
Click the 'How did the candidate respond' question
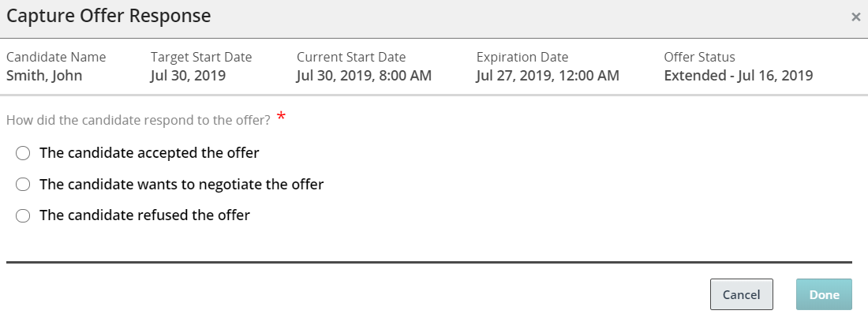(x=138, y=120)
